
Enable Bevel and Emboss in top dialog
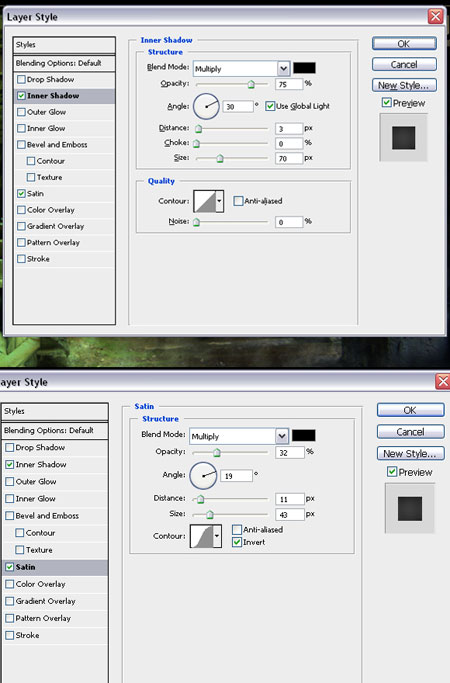pos(21,145)
